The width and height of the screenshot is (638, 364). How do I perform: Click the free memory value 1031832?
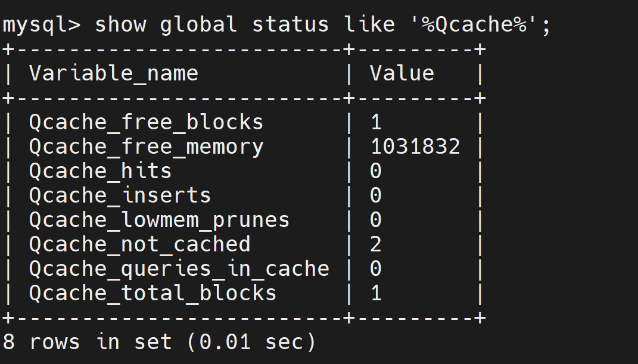pyautogui.click(x=415, y=147)
